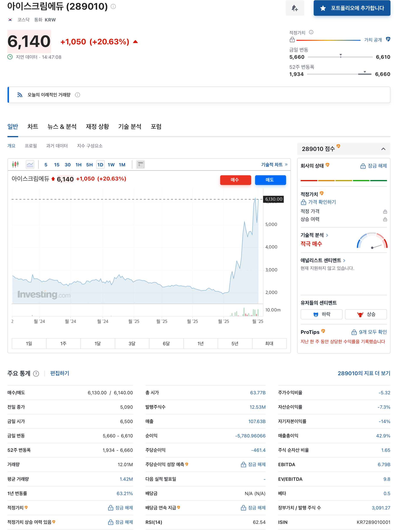The height and width of the screenshot is (532, 395).
Task: Click the bell alert icon button
Action: [x=295, y=8]
